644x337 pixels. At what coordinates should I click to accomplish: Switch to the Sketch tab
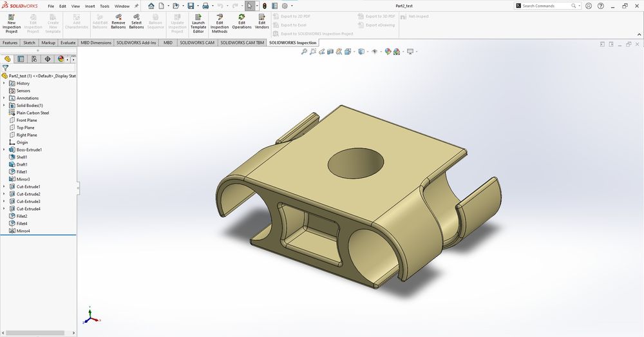[x=29, y=43]
